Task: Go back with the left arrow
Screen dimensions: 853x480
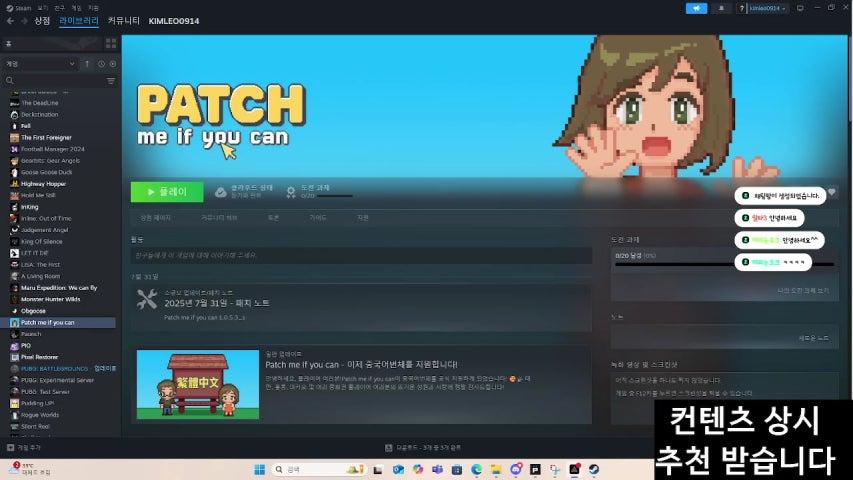Action: tap(10, 21)
